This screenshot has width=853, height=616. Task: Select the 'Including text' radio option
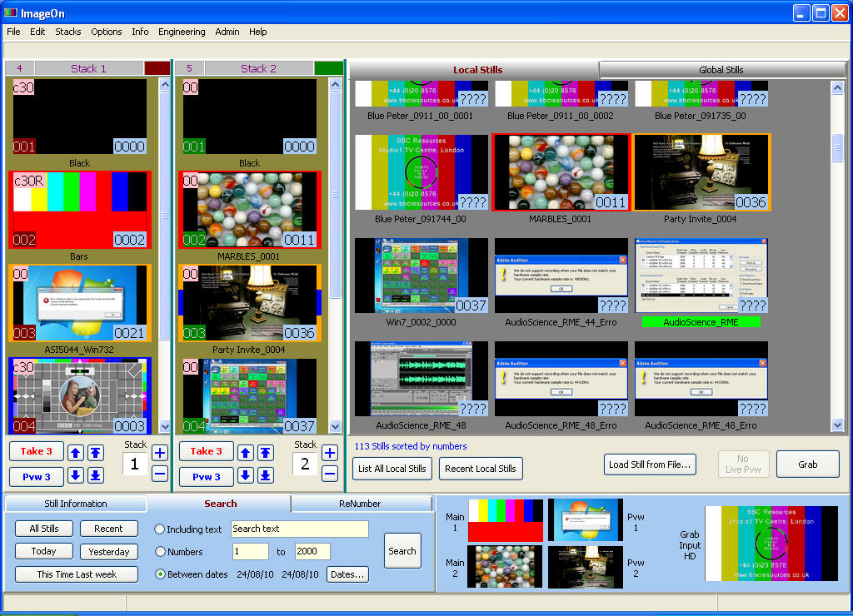160,529
